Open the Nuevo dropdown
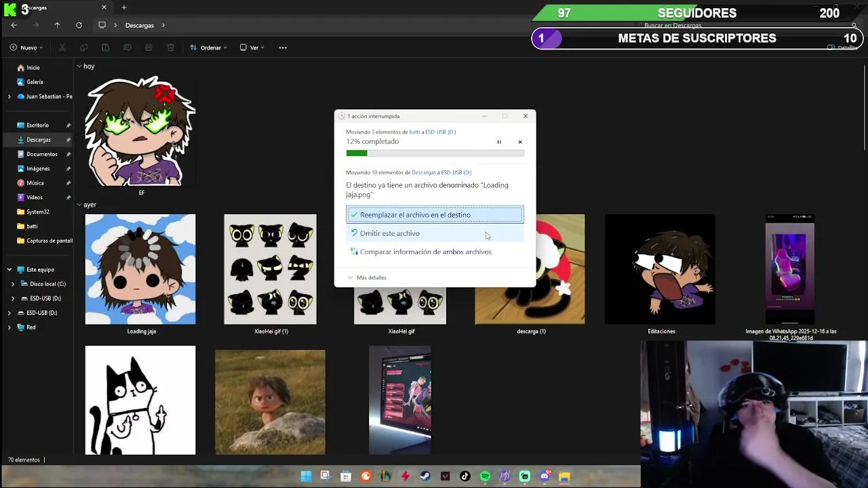The height and width of the screenshot is (488, 868). coord(26,47)
